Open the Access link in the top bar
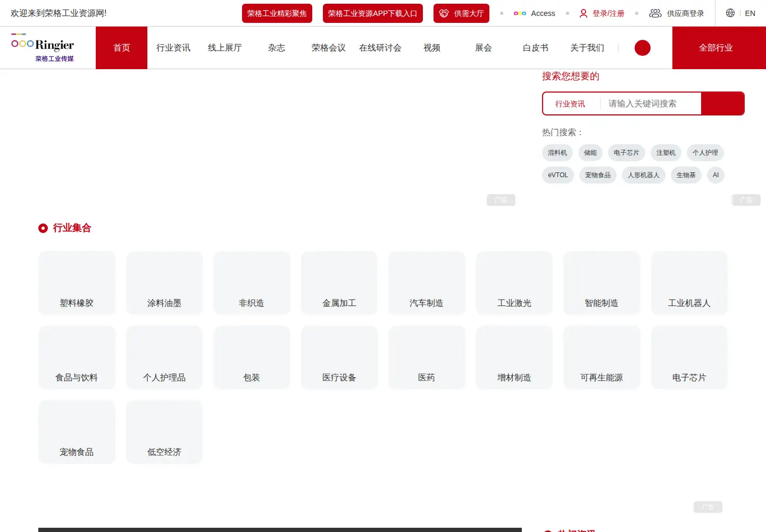 point(535,13)
